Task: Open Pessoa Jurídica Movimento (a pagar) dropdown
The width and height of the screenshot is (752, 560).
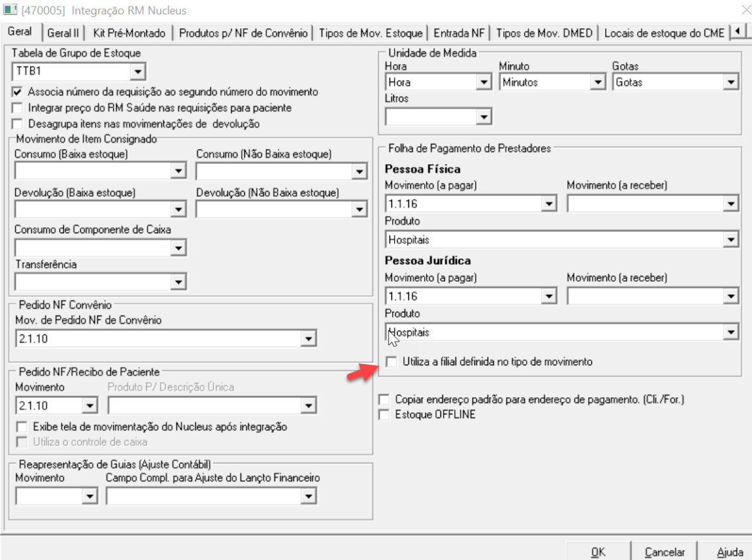Action: click(x=549, y=297)
